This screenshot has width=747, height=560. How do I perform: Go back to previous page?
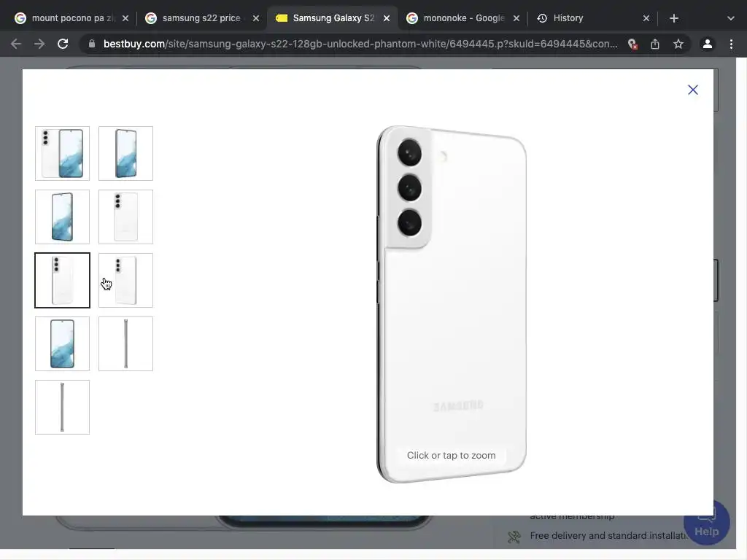click(16, 44)
